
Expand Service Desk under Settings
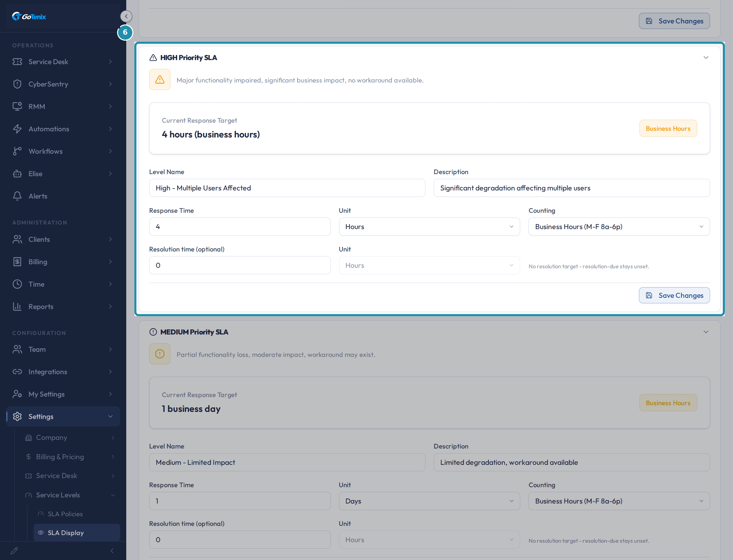[113, 476]
